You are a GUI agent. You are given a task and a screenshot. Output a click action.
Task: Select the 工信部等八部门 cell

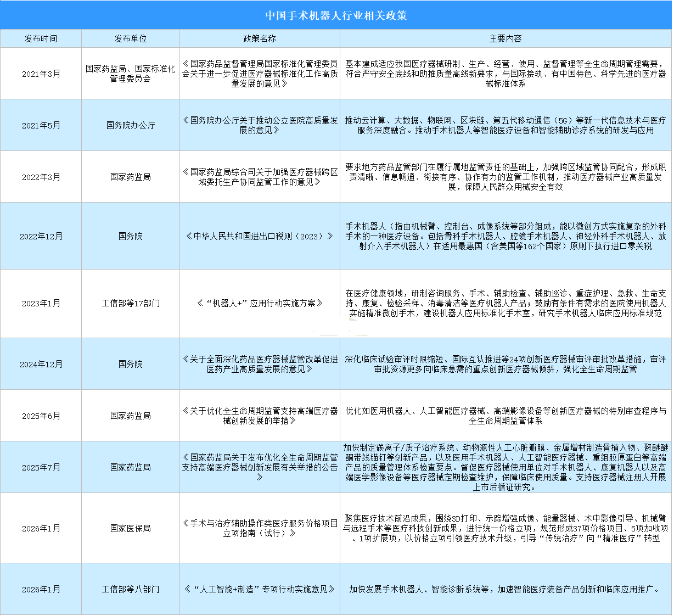(x=131, y=589)
